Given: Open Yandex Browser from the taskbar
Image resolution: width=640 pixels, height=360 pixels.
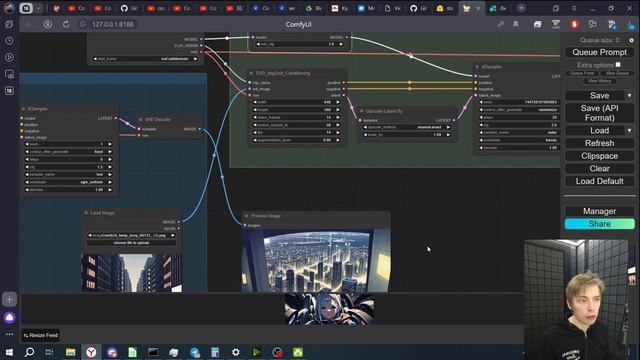Looking at the screenshot, I should click(91, 352).
